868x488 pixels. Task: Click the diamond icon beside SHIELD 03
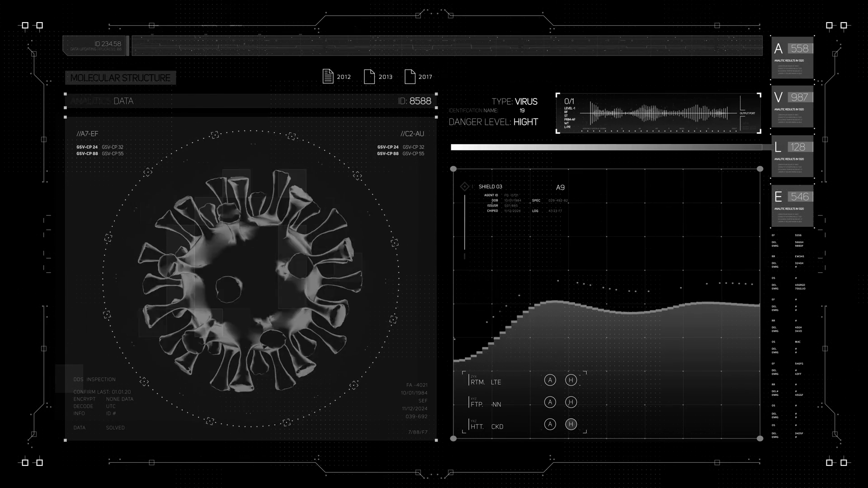coord(464,187)
